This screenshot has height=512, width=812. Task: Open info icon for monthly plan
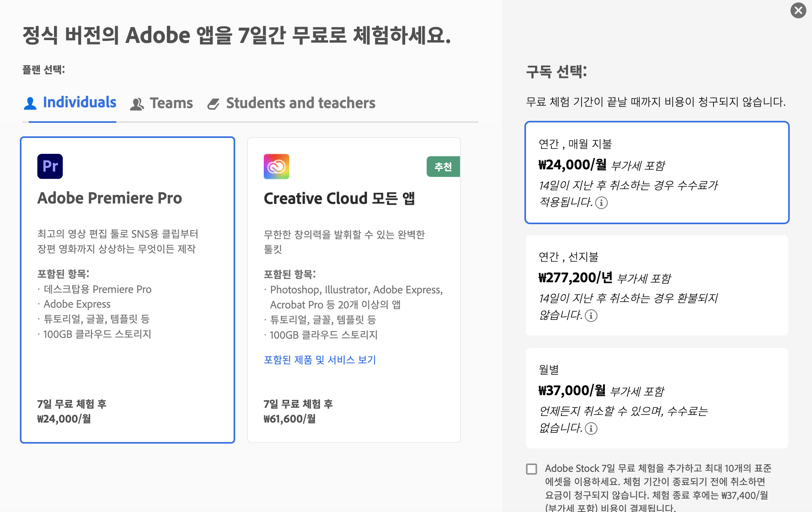(591, 429)
